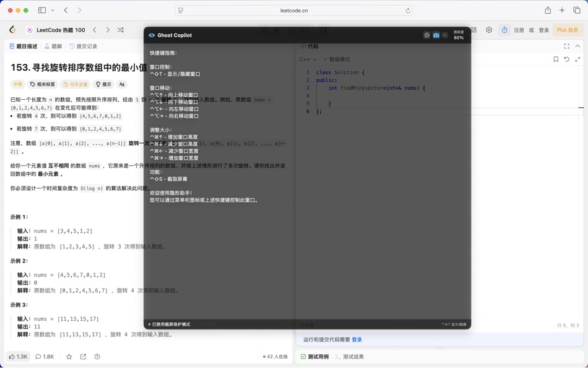The image size is (588, 368).
Task: Pick a random problem with shuffle icon
Action: coord(120,30)
